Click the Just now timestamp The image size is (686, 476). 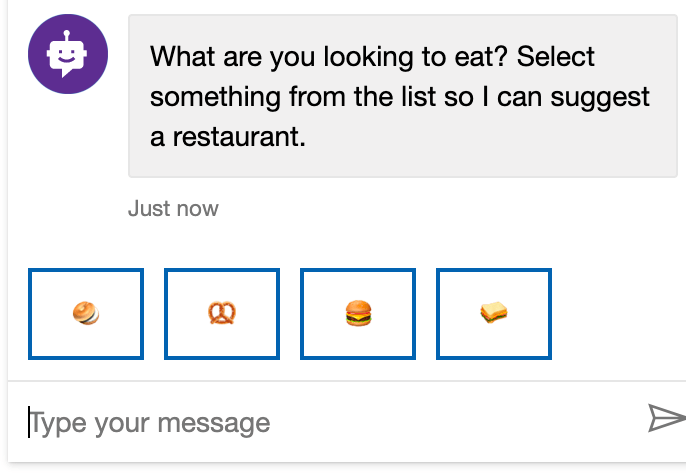click(173, 209)
